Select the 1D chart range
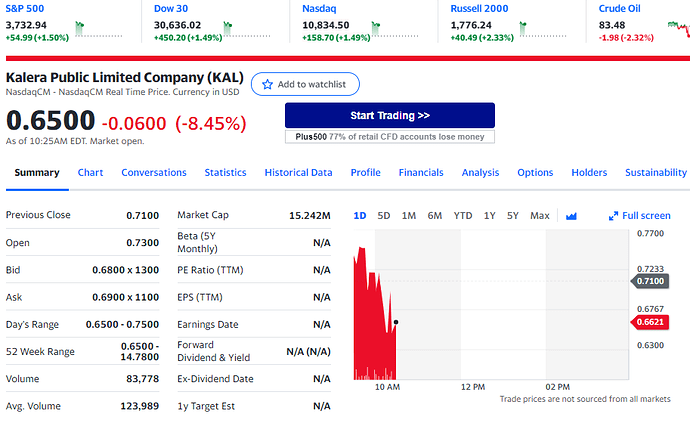Screen dimensions: 690x423 (x=360, y=216)
